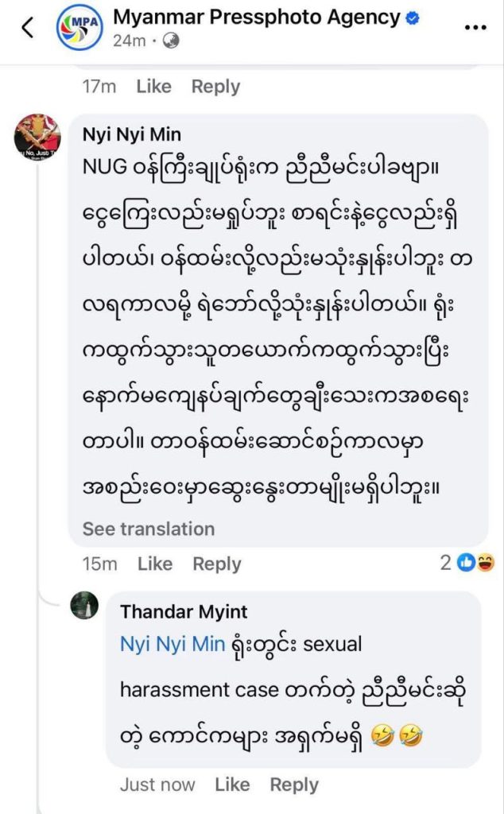Reply to the 17m ago comment

tap(216, 87)
